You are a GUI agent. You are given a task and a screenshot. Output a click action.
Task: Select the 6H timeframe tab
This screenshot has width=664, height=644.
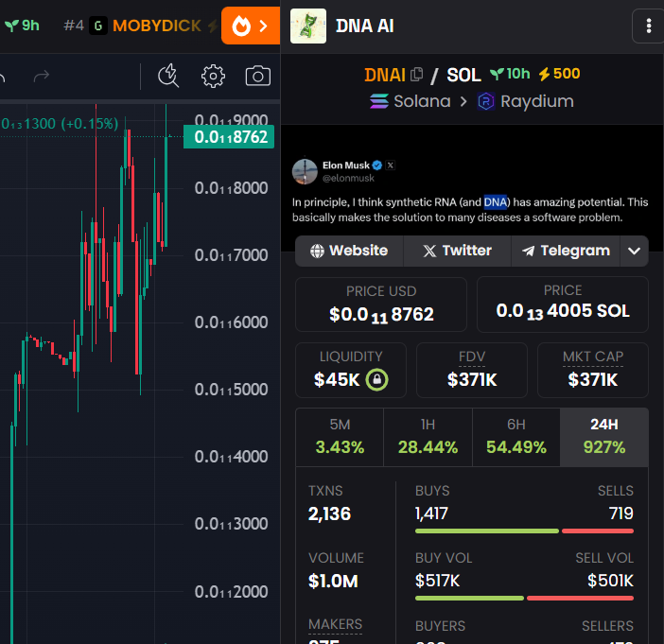click(516, 437)
